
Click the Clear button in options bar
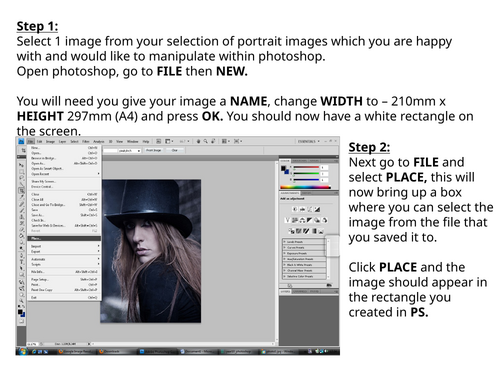175,150
